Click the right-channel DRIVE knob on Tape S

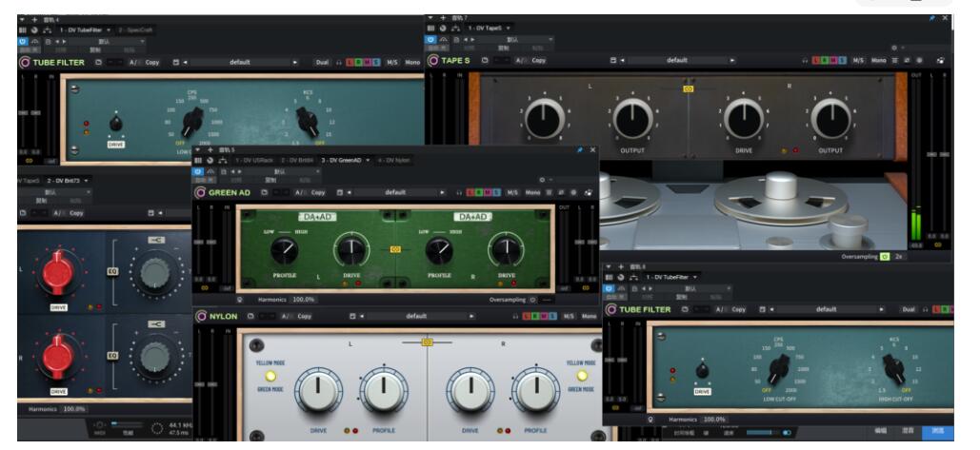[743, 119]
